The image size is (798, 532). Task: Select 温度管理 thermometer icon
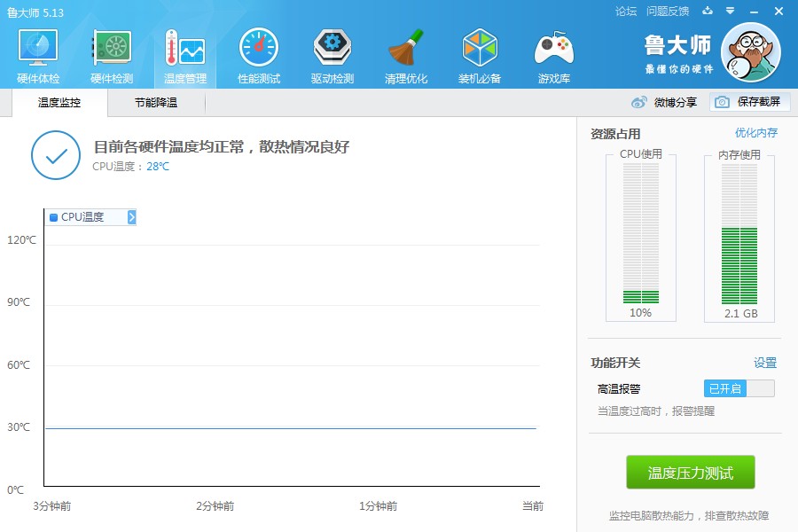point(185,47)
